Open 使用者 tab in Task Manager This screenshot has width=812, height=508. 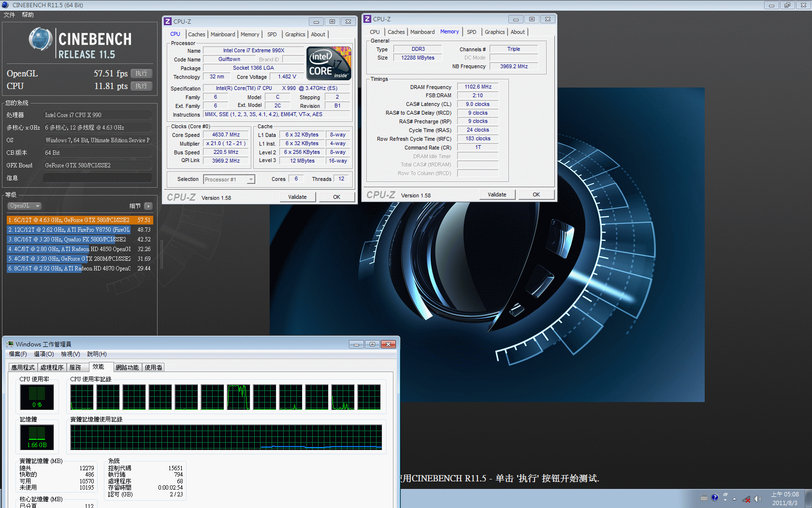coord(153,368)
